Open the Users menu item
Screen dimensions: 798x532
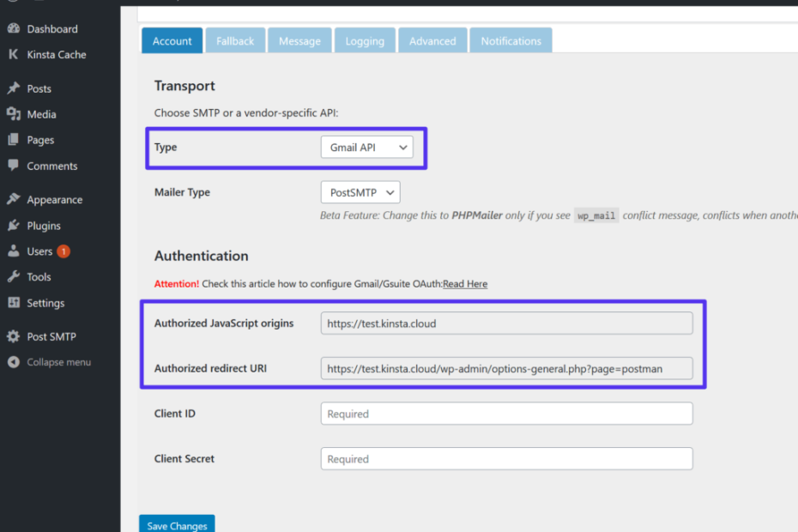(x=39, y=251)
